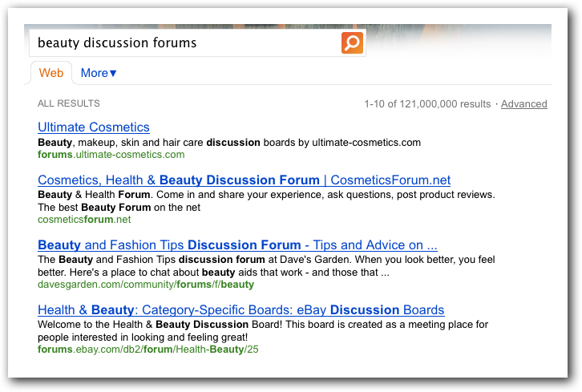Open the Advanced search link

(x=523, y=104)
